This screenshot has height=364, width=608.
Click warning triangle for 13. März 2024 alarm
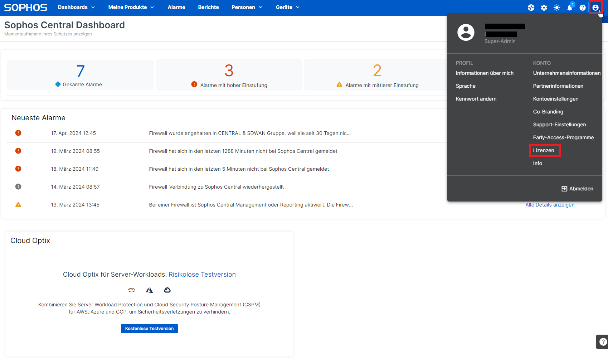pos(18,204)
